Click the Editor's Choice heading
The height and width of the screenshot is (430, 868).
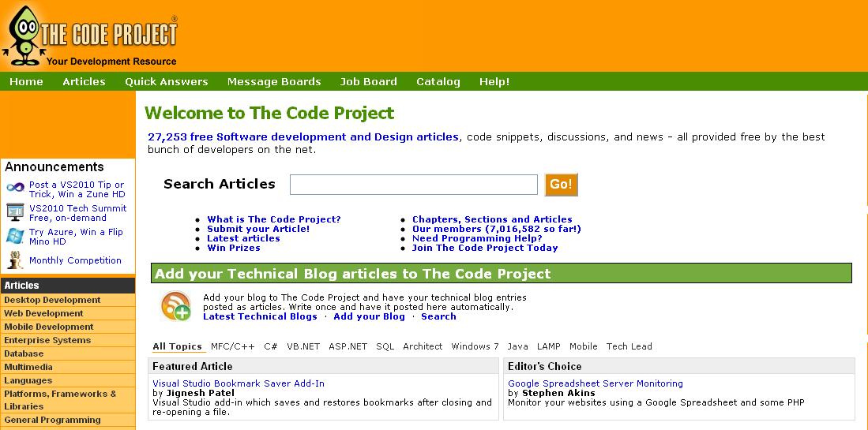click(545, 366)
